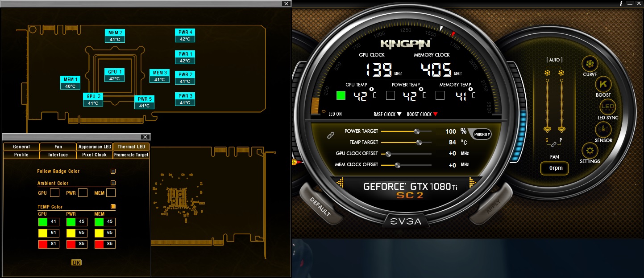The height and width of the screenshot is (278, 644).
Task: Open the Interface tab
Action: pos(58,155)
